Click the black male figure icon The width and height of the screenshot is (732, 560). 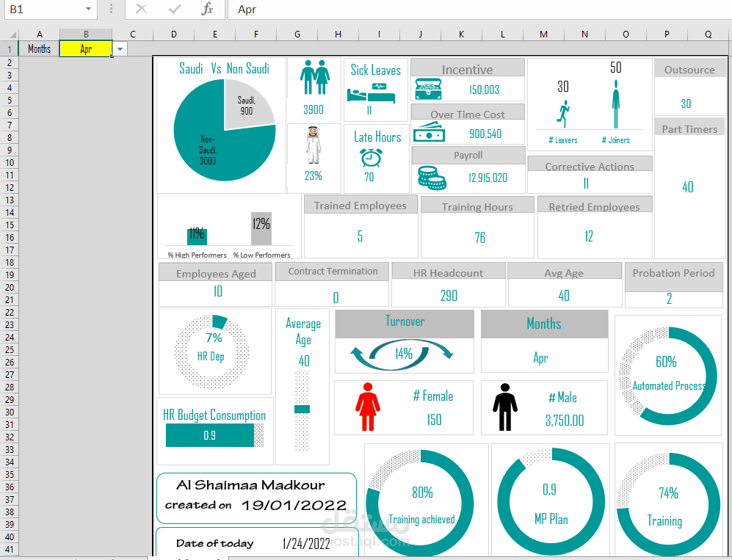pyautogui.click(x=504, y=407)
